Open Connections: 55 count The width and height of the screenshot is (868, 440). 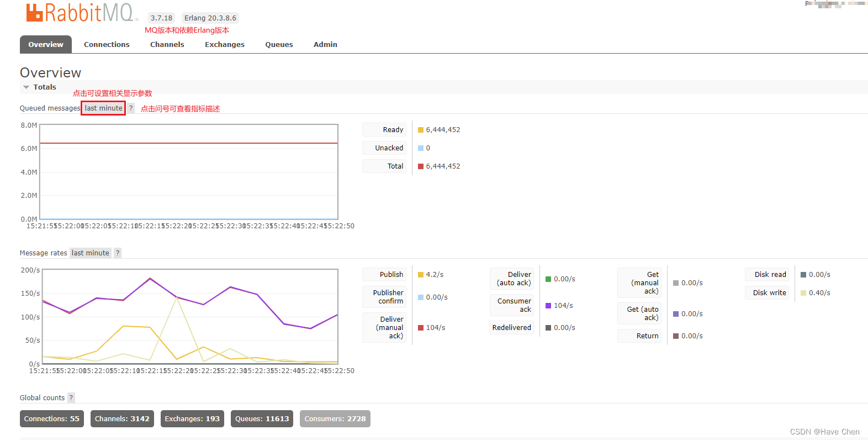[x=52, y=418]
